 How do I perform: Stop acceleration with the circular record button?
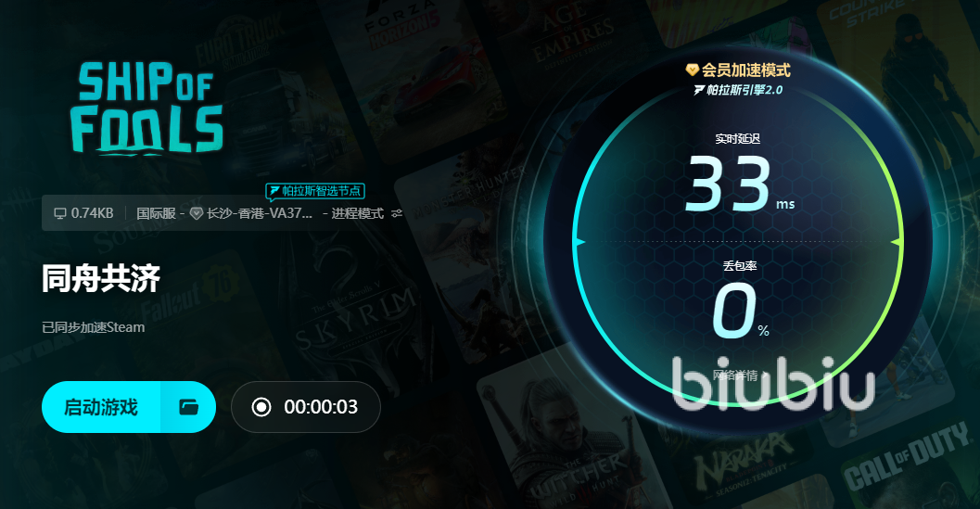[x=261, y=407]
